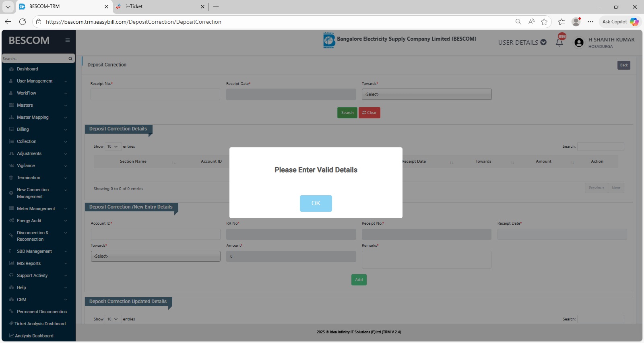
Task: Click Disconnection & Reconnection icon
Action: [11, 236]
